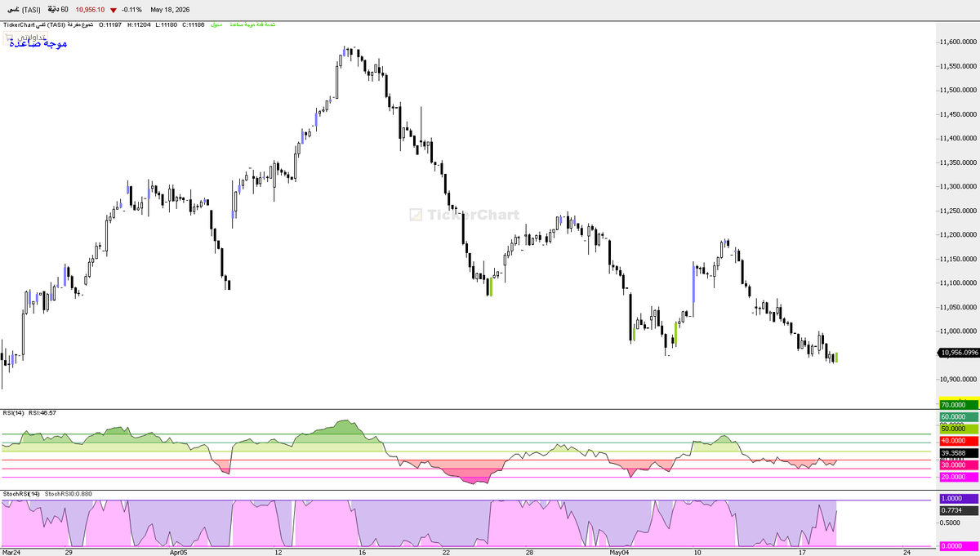Click the dark green RSI 70.0000 level tag

tap(959, 405)
